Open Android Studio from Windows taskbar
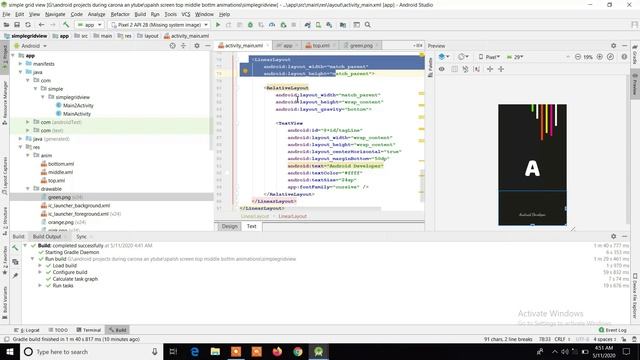Viewport: 640px width, 360px height. pyautogui.click(x=318, y=351)
